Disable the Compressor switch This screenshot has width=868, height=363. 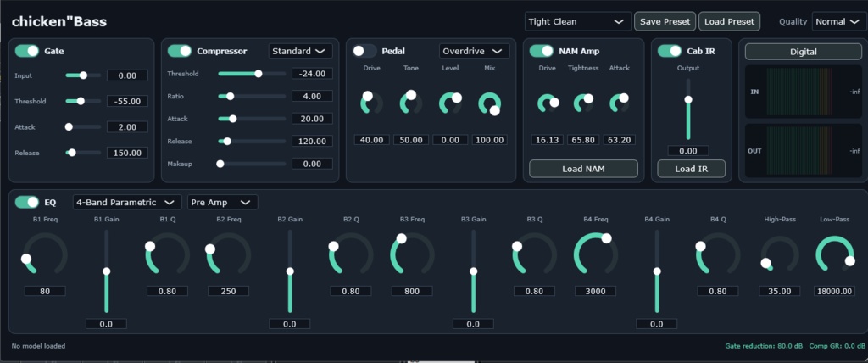(180, 51)
